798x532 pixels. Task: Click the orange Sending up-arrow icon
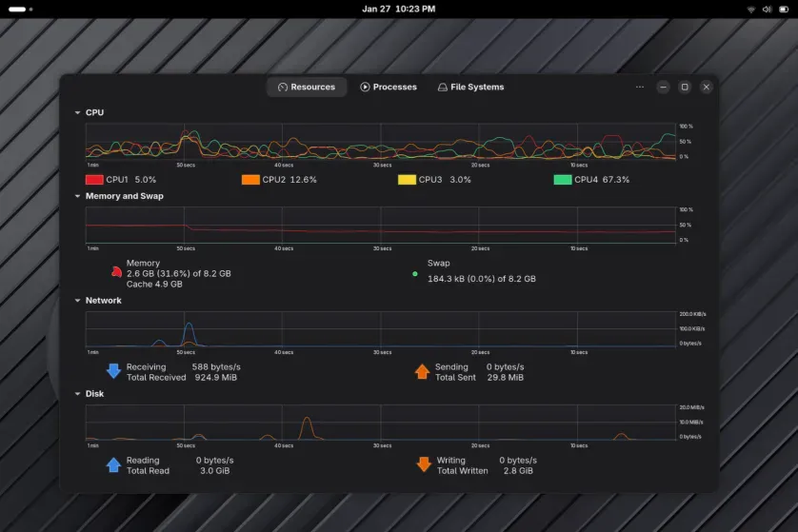pyautogui.click(x=423, y=371)
